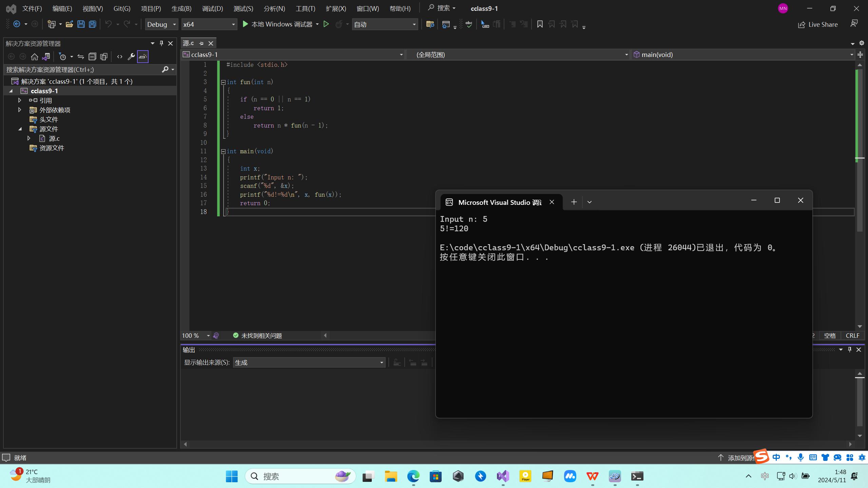
Task: Open new tab in debug console window
Action: [574, 202]
